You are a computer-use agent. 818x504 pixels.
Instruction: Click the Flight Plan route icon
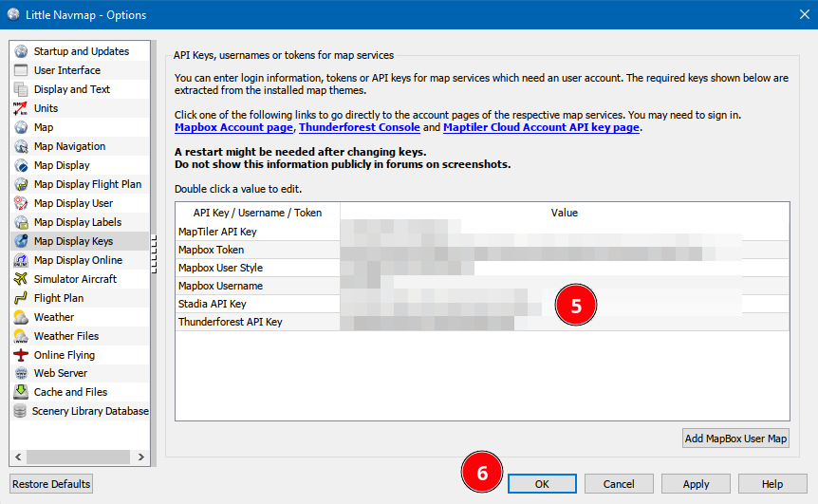[x=21, y=298]
